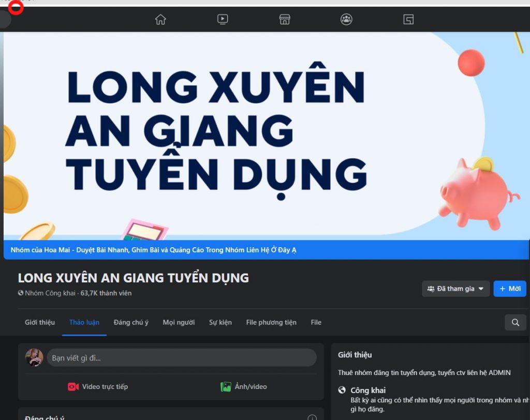The height and width of the screenshot is (420, 530).
Task: Click the search magnifier icon in group
Action: pos(515,322)
